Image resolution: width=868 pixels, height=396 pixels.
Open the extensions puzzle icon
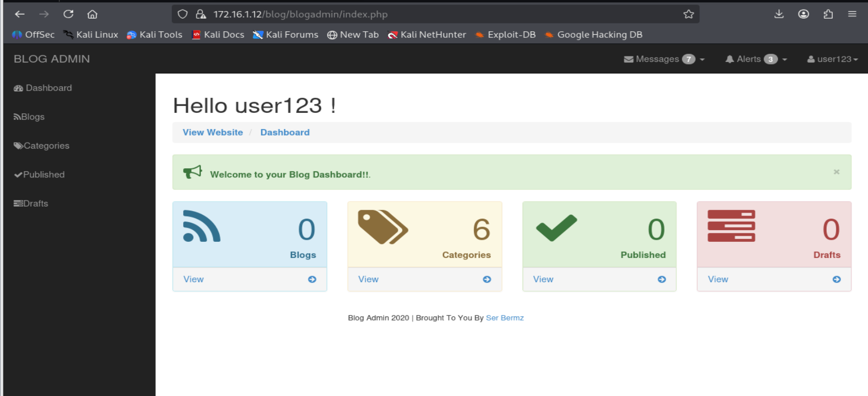(x=828, y=14)
